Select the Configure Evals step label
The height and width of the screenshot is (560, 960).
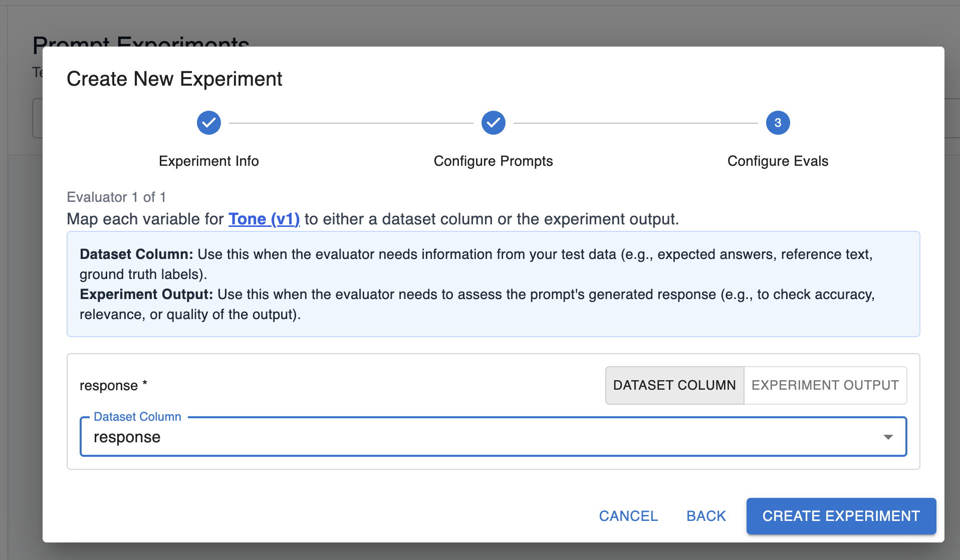pyautogui.click(x=778, y=161)
